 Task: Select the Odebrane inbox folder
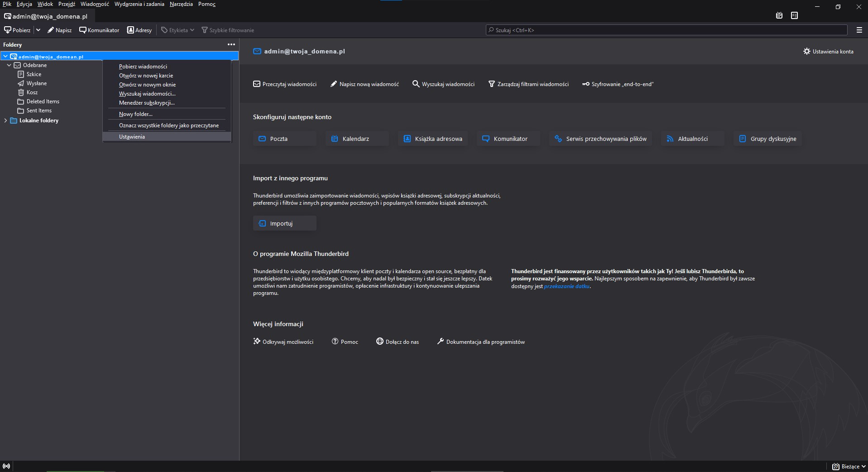[x=35, y=65]
